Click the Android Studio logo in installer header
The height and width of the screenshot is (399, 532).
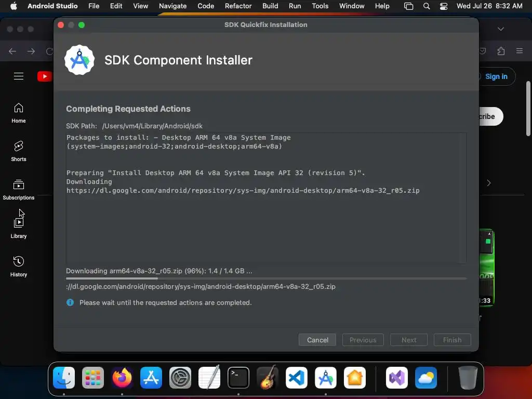(x=79, y=60)
